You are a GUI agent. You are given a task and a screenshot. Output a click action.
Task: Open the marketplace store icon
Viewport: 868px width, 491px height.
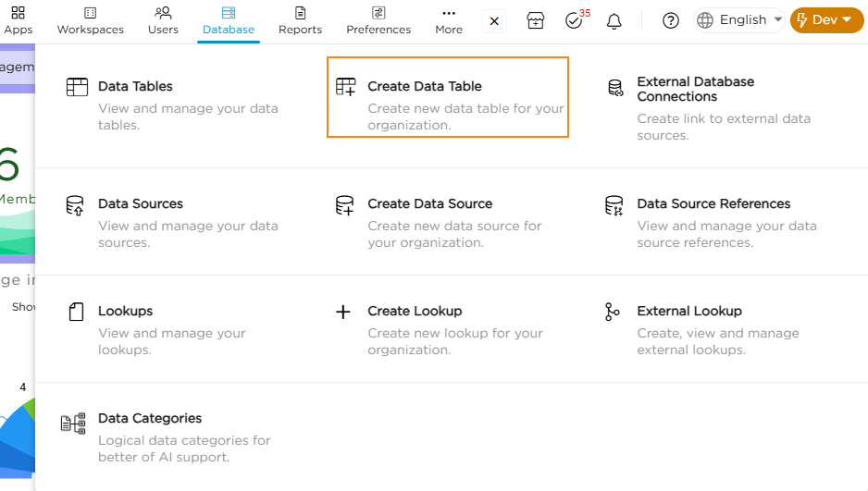click(x=536, y=20)
